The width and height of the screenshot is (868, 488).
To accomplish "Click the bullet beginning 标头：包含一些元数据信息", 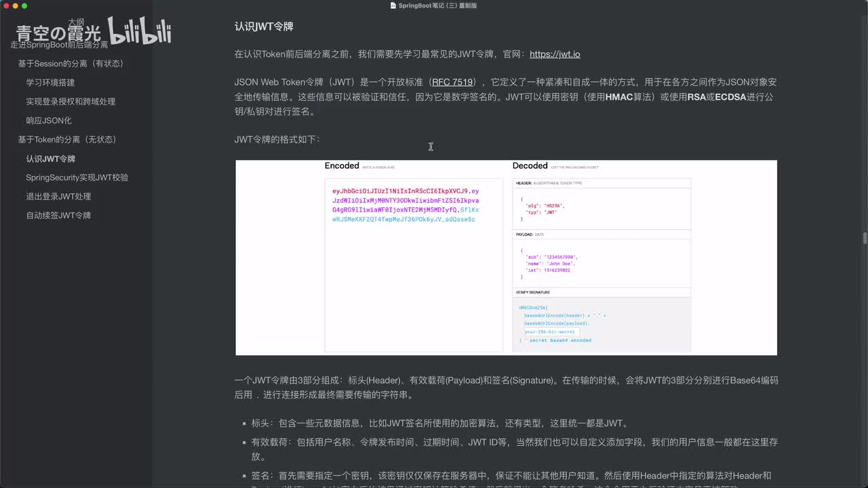I will coord(441,424).
